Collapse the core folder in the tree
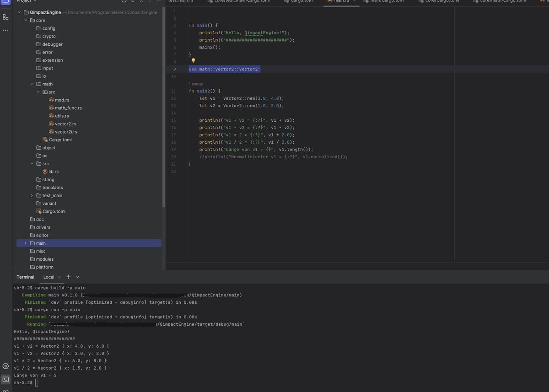This screenshot has width=549, height=392. (26, 20)
